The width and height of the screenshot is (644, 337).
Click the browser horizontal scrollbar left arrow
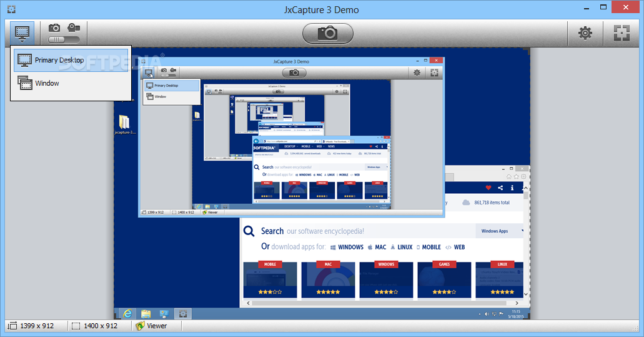tap(247, 303)
